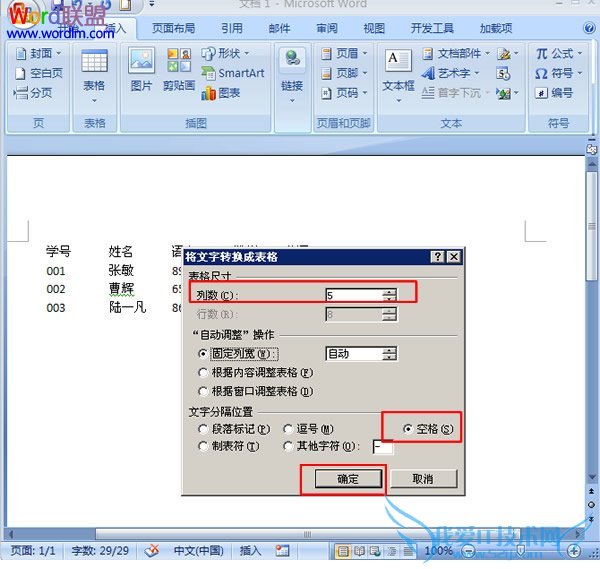Choose 其他字符 as text separator

(x=321, y=446)
